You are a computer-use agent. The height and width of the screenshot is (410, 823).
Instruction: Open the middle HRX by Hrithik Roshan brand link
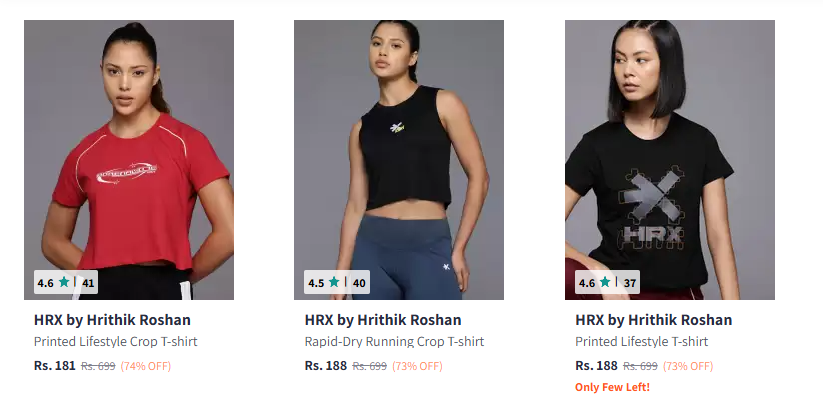(x=383, y=320)
